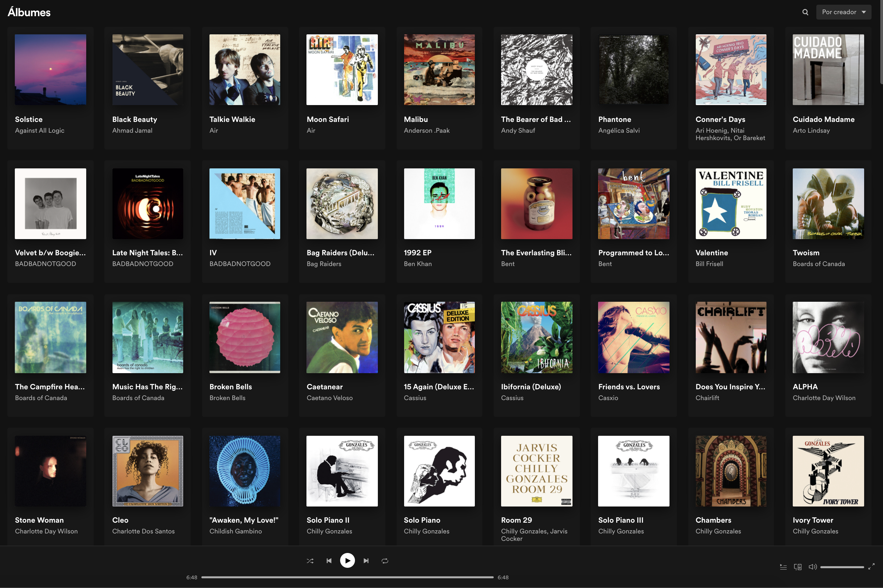Click the Casxio artist link

[608, 398]
